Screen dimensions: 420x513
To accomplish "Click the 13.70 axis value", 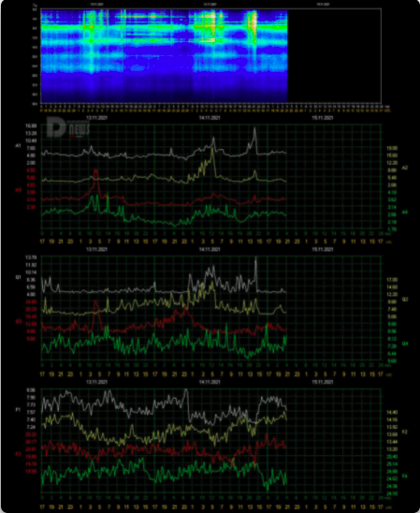I will [31, 257].
